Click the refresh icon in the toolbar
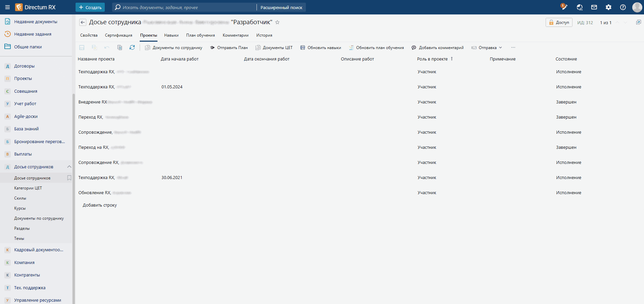The width and height of the screenshot is (644, 304). pos(132,48)
